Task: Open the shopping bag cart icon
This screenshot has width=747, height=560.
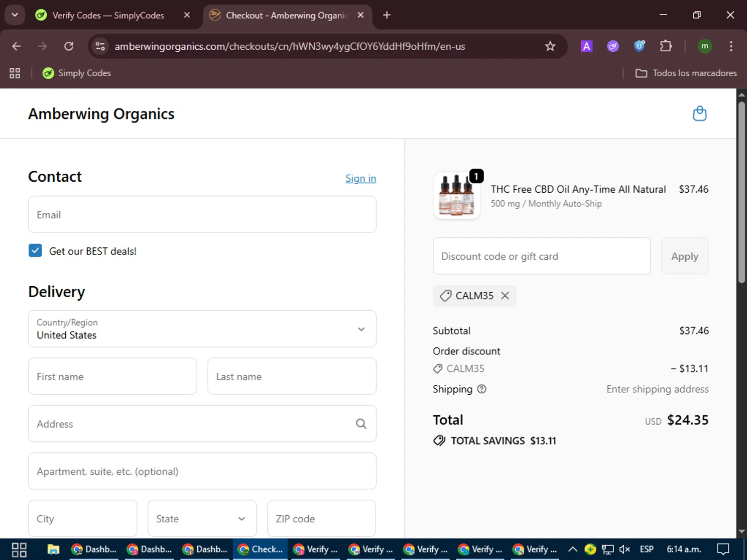Action: tap(700, 113)
